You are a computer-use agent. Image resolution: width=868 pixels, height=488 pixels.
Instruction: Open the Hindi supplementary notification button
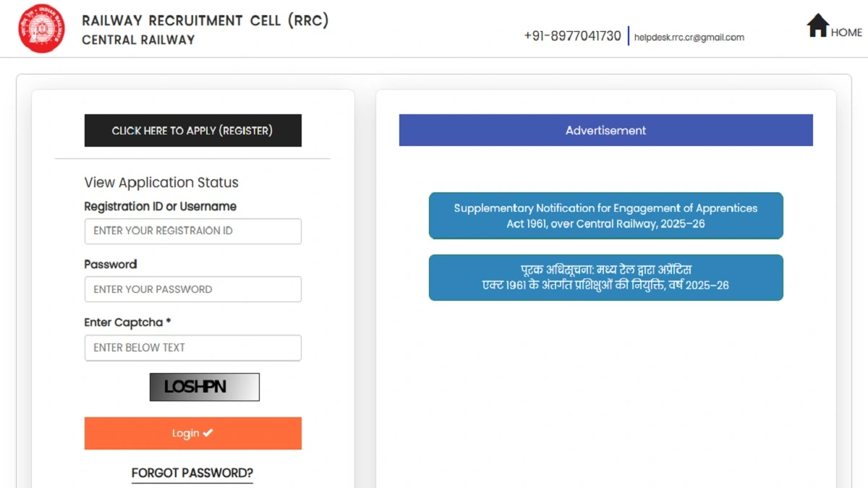pyautogui.click(x=605, y=278)
